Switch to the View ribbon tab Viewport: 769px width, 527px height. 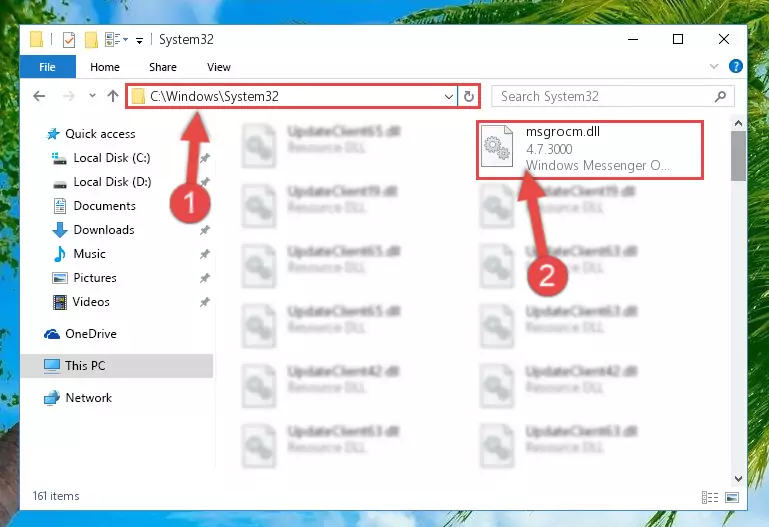click(219, 67)
